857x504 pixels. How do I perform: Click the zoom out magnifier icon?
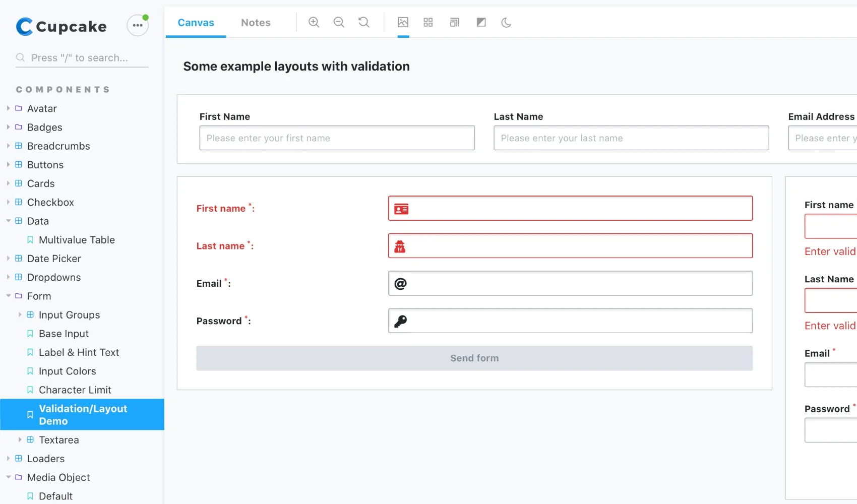coord(339,22)
